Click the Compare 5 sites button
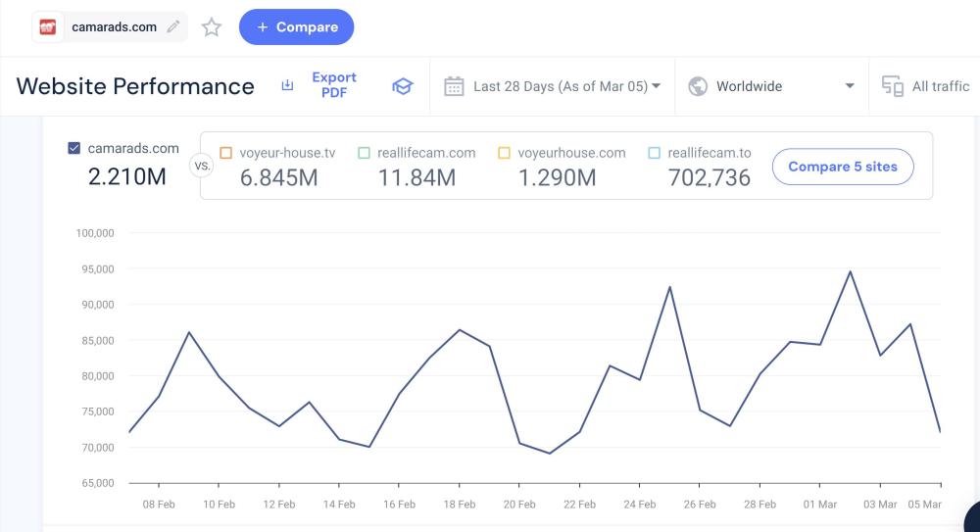This screenshot has width=980, height=532. pos(843,167)
